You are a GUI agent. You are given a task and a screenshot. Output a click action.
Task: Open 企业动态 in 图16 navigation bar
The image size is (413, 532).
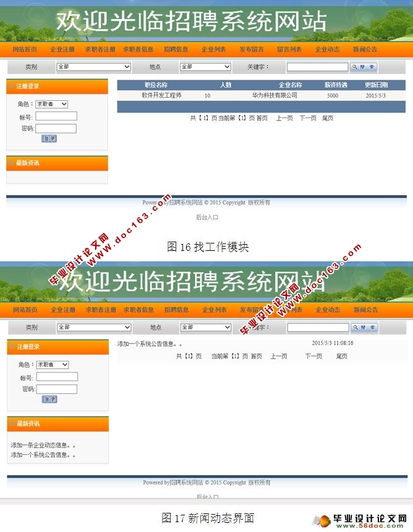(x=327, y=49)
